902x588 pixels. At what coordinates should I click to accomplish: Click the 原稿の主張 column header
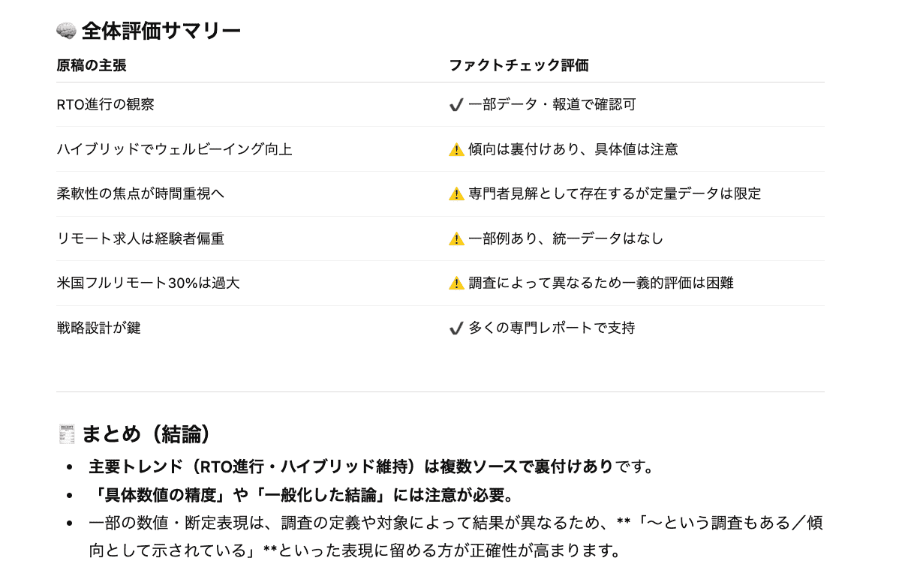92,65
